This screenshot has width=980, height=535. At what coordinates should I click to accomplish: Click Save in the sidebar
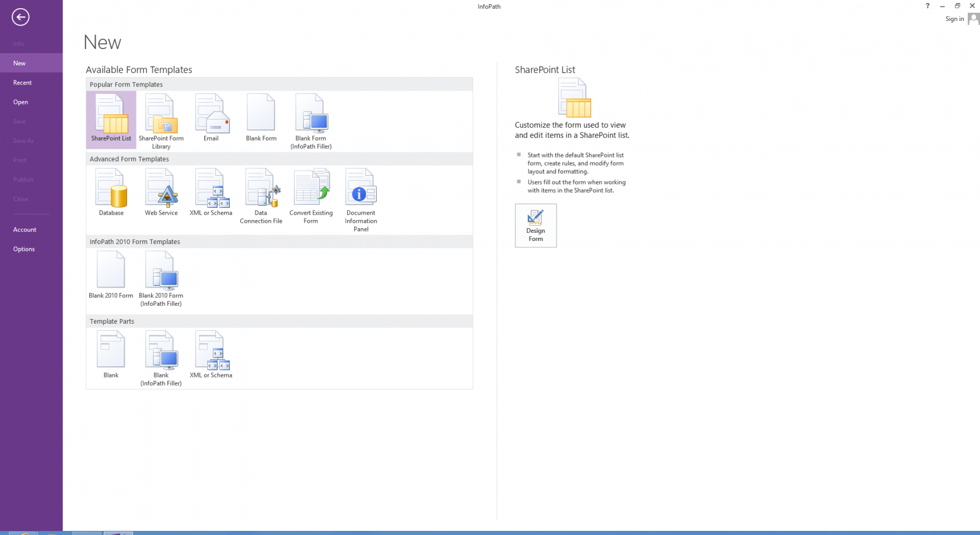(x=31, y=121)
